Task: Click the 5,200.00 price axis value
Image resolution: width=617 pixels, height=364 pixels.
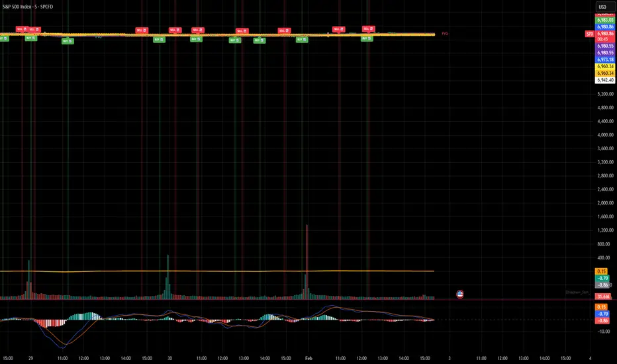Action: coord(605,94)
